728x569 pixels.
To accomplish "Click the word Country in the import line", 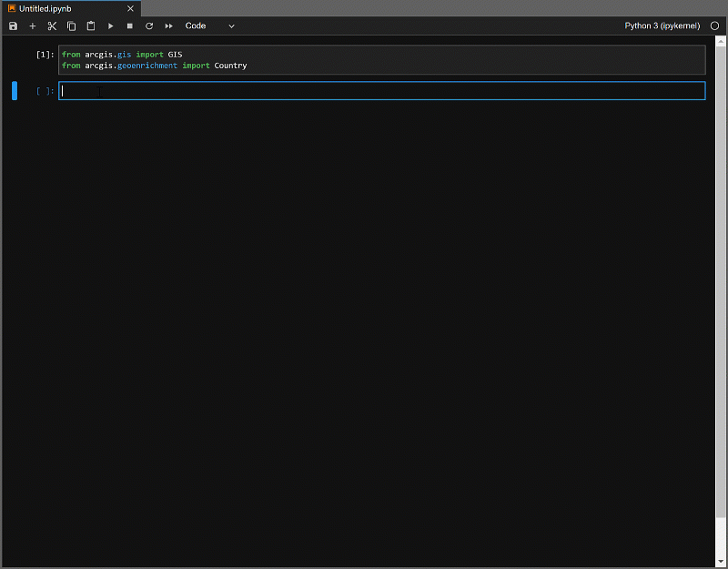I will point(230,66).
